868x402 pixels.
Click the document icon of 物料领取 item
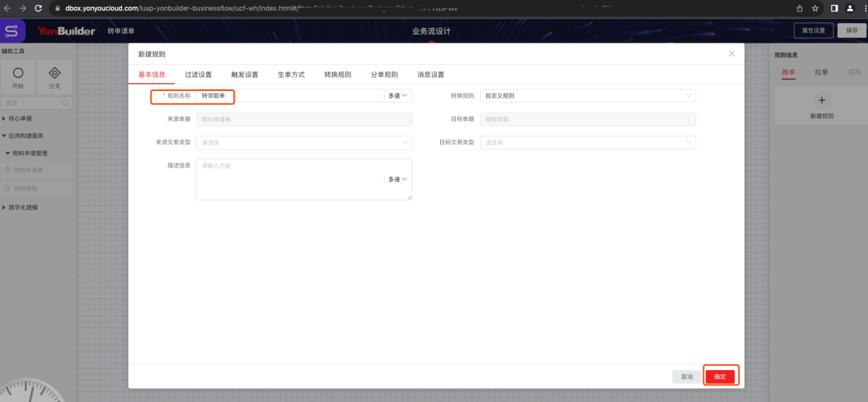[x=7, y=188]
